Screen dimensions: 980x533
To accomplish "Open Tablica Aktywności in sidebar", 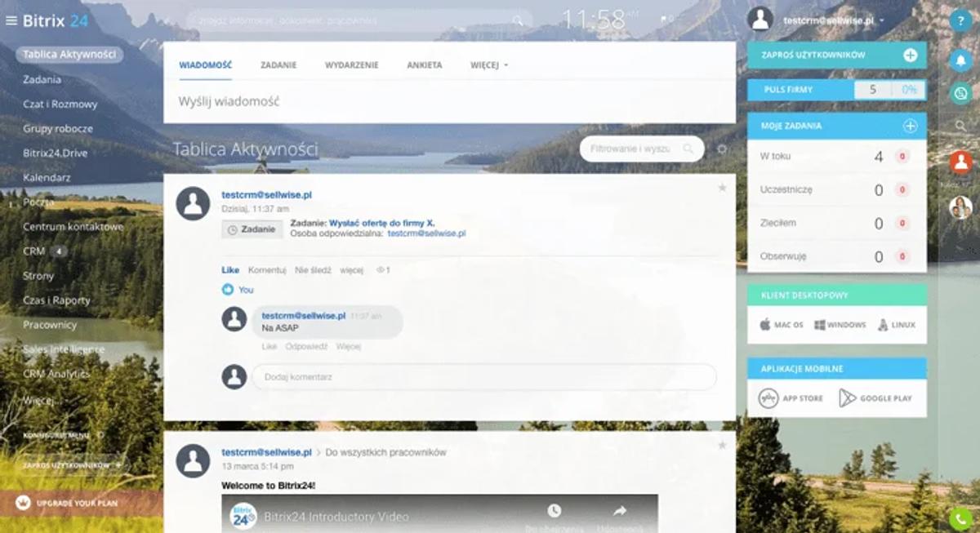I will pyautogui.click(x=69, y=55).
